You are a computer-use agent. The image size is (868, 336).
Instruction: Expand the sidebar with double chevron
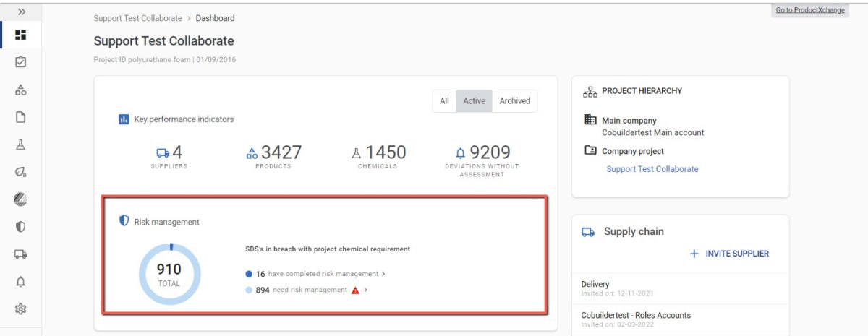[x=21, y=12]
